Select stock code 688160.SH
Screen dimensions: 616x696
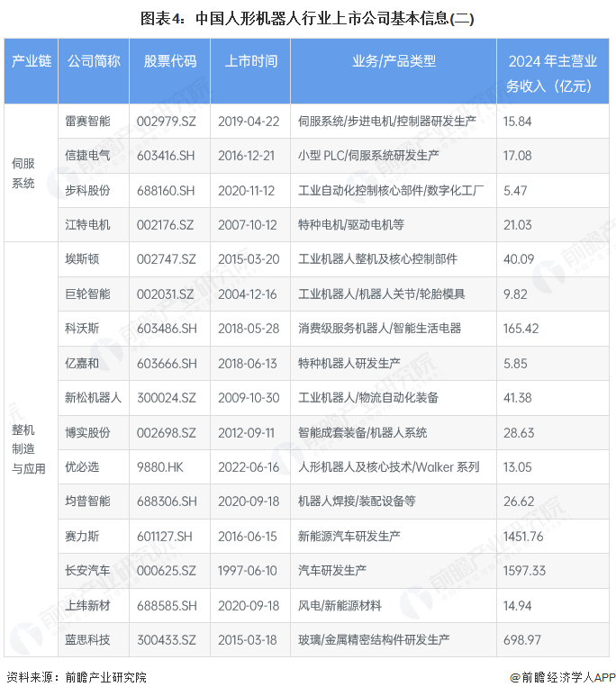[166, 190]
